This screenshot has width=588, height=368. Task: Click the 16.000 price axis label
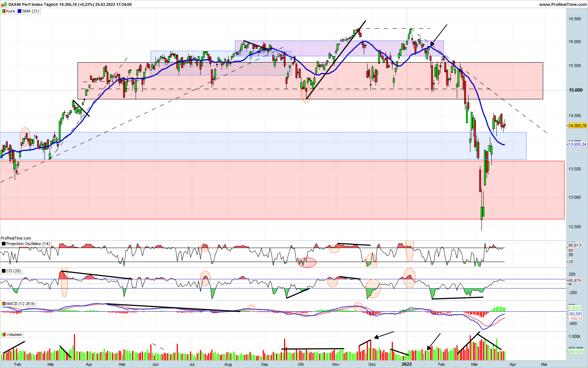(575, 42)
